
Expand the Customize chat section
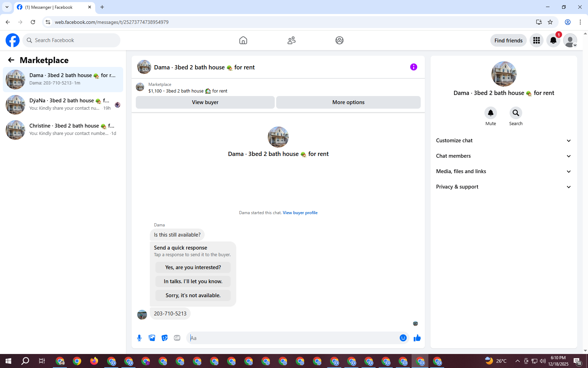point(504,141)
